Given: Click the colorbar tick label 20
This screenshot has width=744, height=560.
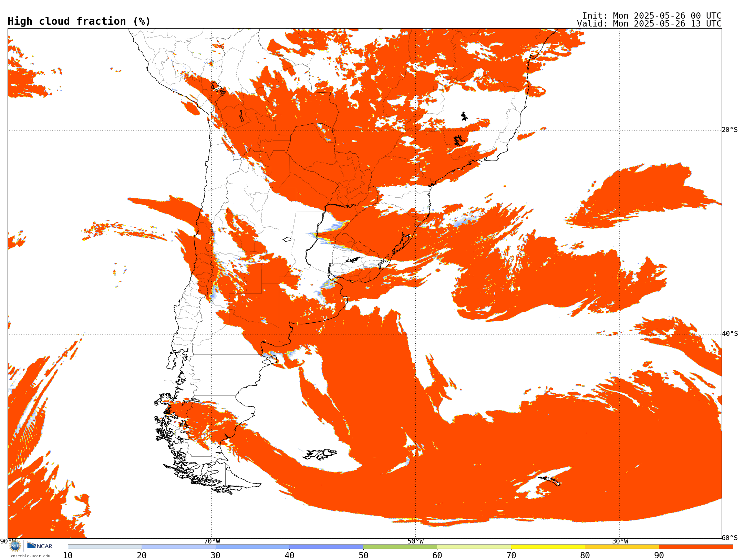Looking at the screenshot, I should click(142, 556).
